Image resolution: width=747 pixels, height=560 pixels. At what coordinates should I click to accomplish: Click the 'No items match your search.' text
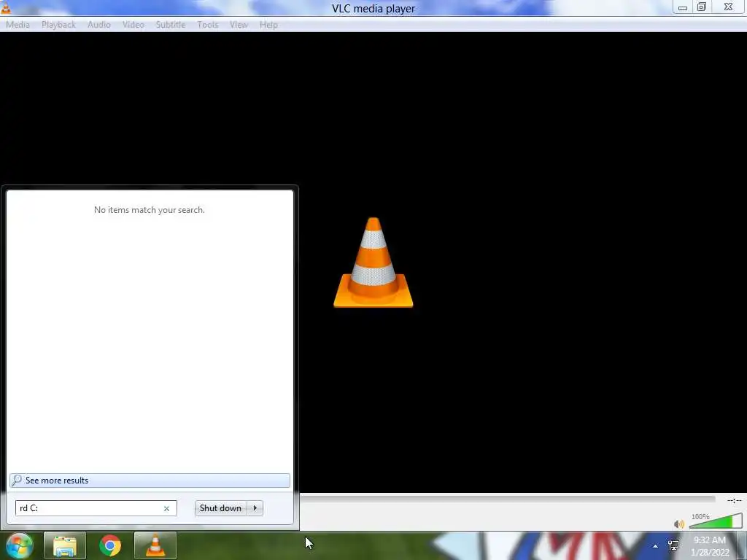(x=149, y=210)
